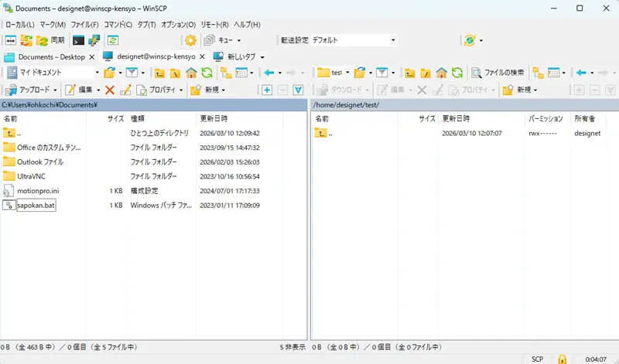Expand the アップロード dropdown arrow
Screen dimensions: 619x364
[x=55, y=90]
